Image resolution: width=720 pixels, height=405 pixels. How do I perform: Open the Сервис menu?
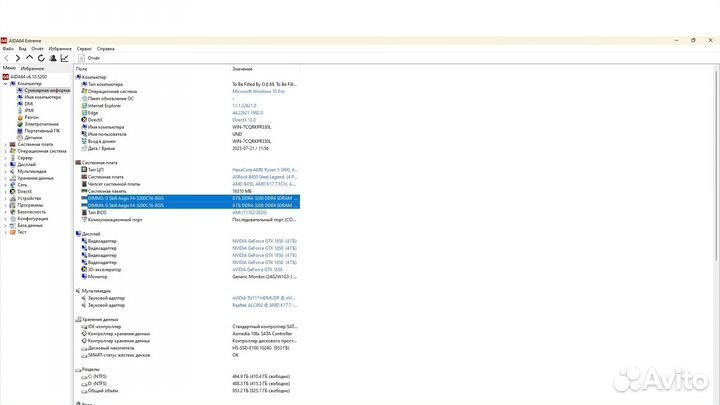[x=85, y=48]
